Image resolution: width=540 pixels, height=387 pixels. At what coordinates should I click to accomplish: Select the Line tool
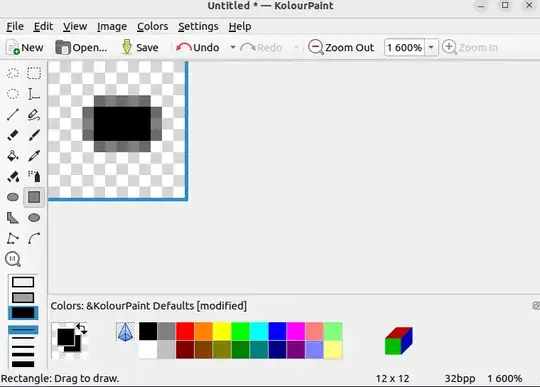(13, 115)
